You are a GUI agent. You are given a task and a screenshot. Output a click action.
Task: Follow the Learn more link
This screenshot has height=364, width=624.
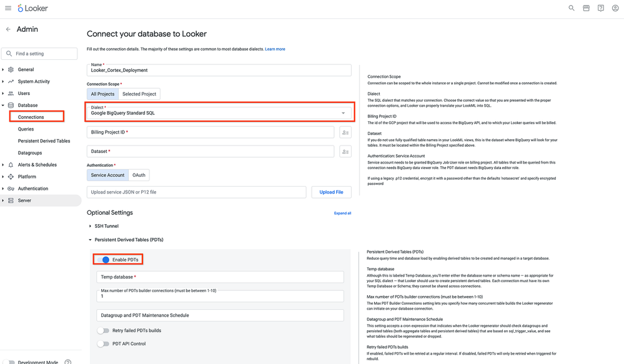point(275,49)
